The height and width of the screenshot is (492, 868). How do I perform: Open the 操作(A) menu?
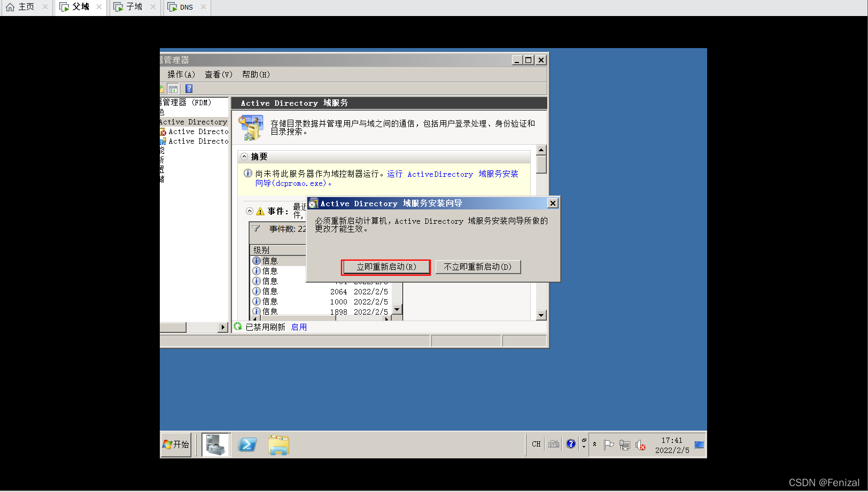click(181, 74)
